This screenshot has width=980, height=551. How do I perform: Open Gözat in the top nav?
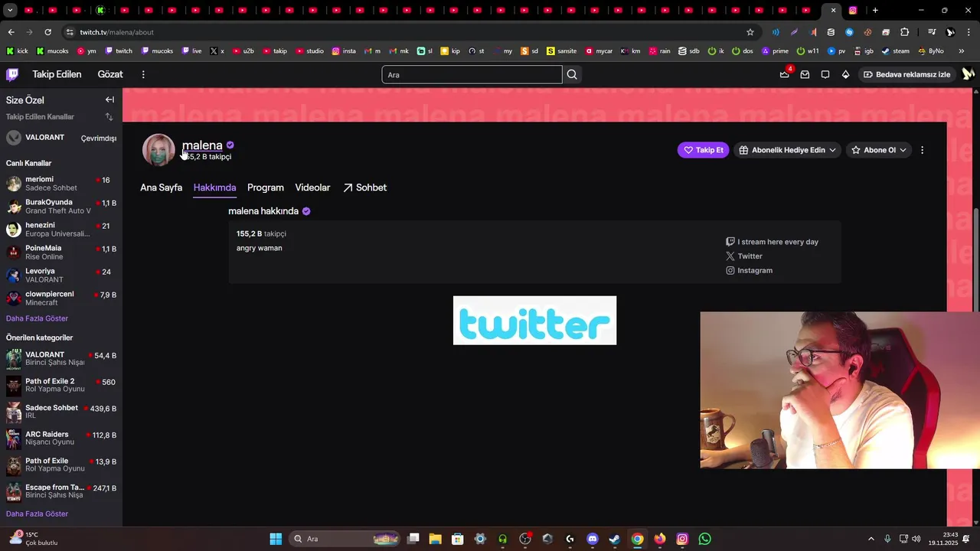point(110,74)
